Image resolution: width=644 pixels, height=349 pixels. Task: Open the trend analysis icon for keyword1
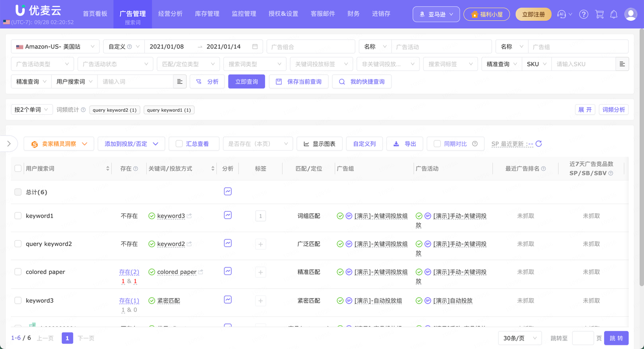tap(228, 215)
